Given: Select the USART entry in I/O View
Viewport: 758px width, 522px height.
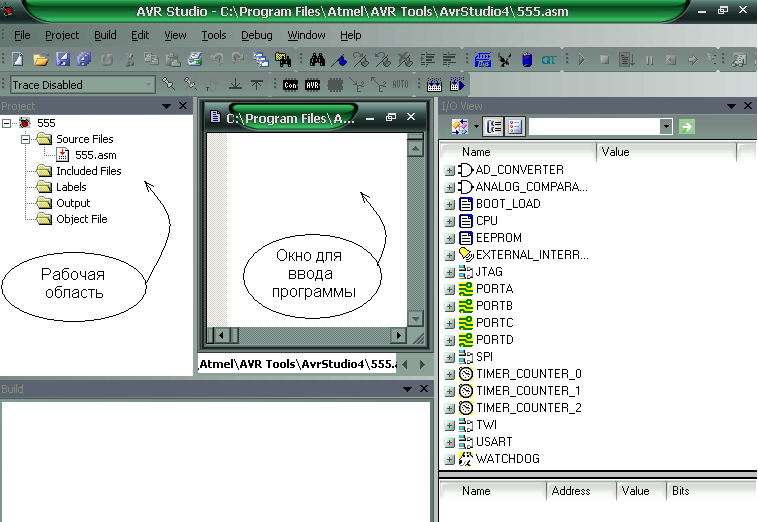Looking at the screenshot, I should tap(494, 442).
